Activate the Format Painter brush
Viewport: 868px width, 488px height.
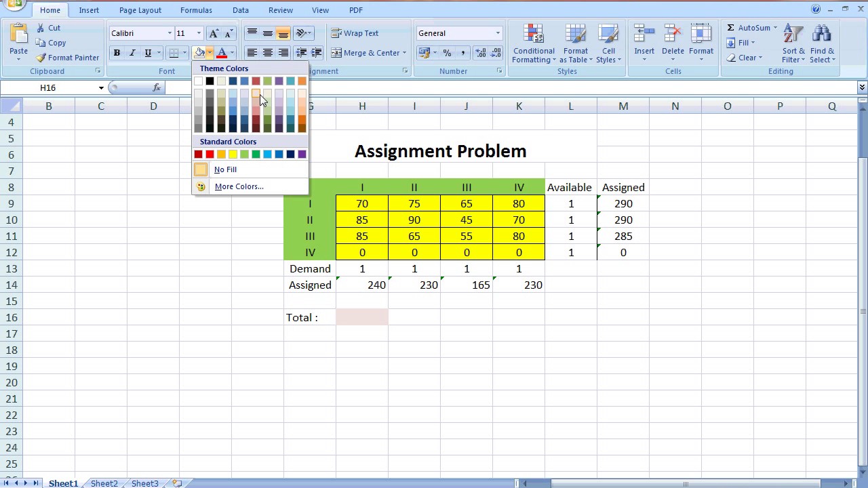(68, 58)
